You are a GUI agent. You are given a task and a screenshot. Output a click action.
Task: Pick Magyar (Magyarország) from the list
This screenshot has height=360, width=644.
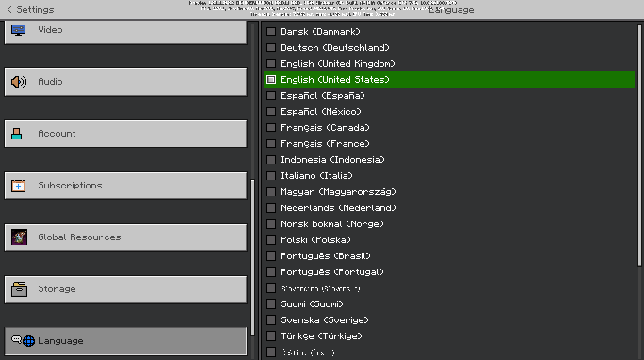(450, 192)
